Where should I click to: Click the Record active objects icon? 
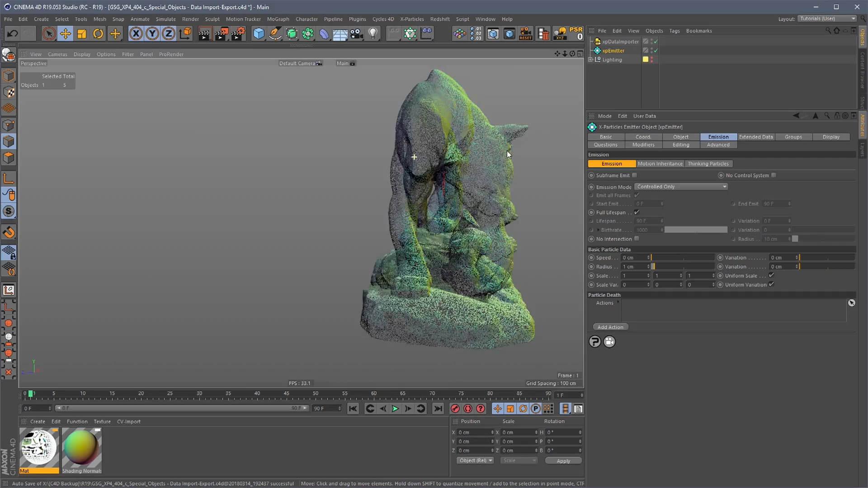click(x=455, y=408)
